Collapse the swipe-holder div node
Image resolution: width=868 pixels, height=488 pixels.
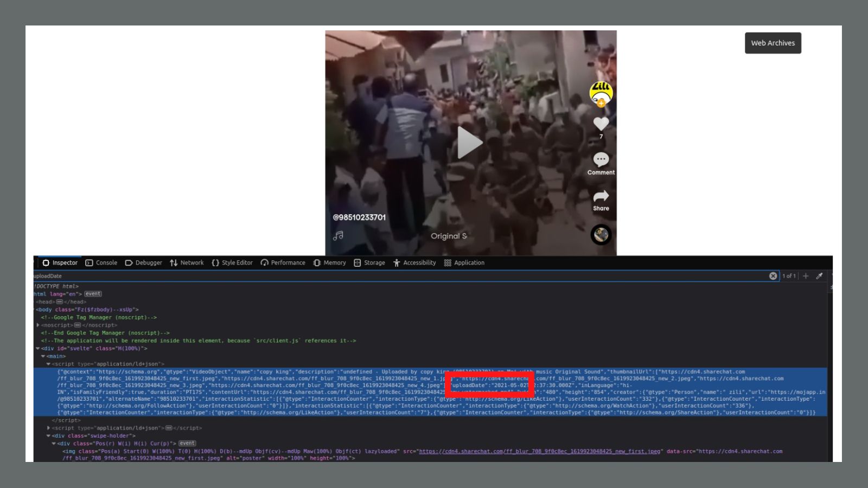click(48, 436)
